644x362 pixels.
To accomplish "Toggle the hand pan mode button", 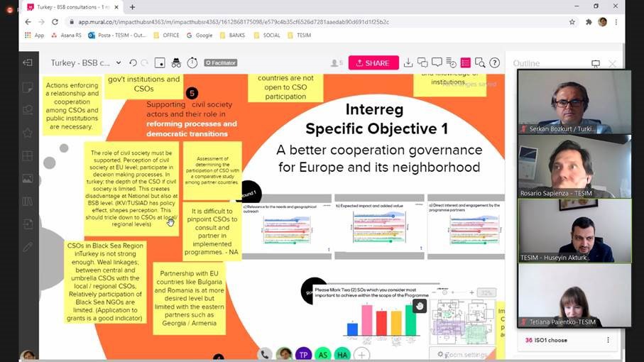I will [420, 306].
